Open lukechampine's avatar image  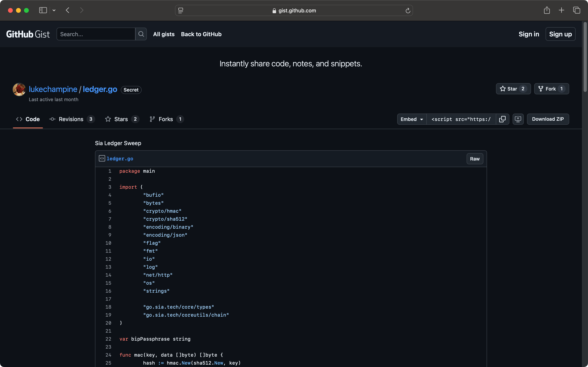pos(19,89)
